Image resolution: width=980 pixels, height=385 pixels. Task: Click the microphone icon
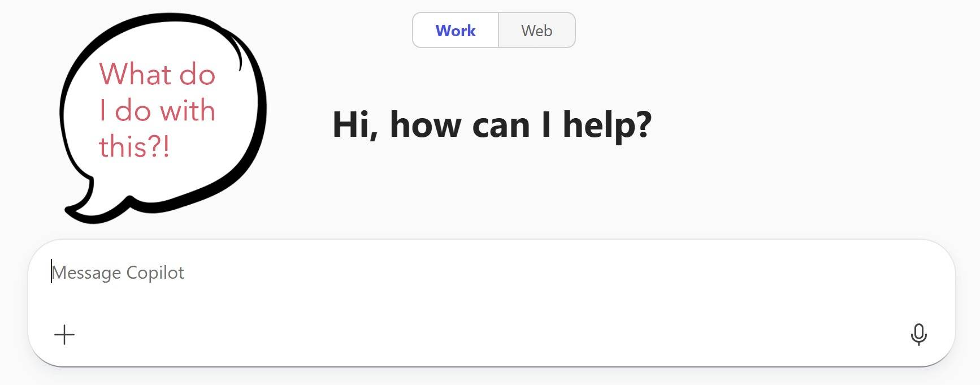[918, 334]
